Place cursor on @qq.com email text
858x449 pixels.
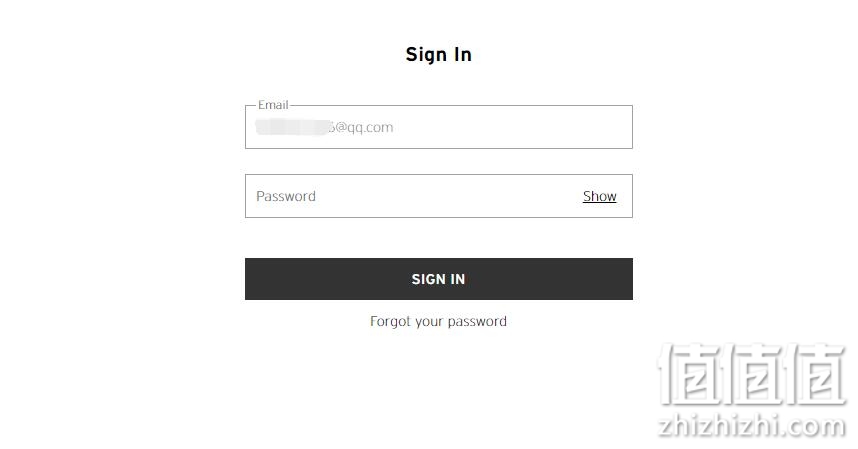362,127
